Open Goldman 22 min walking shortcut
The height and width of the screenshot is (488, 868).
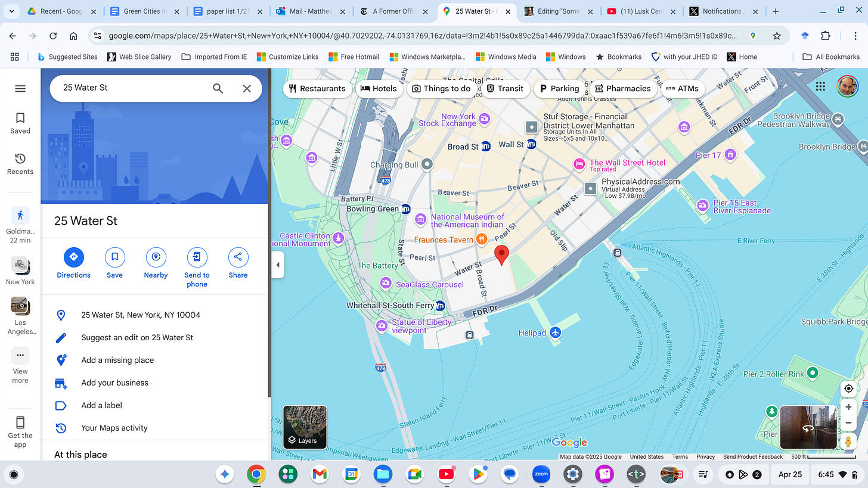(x=20, y=226)
